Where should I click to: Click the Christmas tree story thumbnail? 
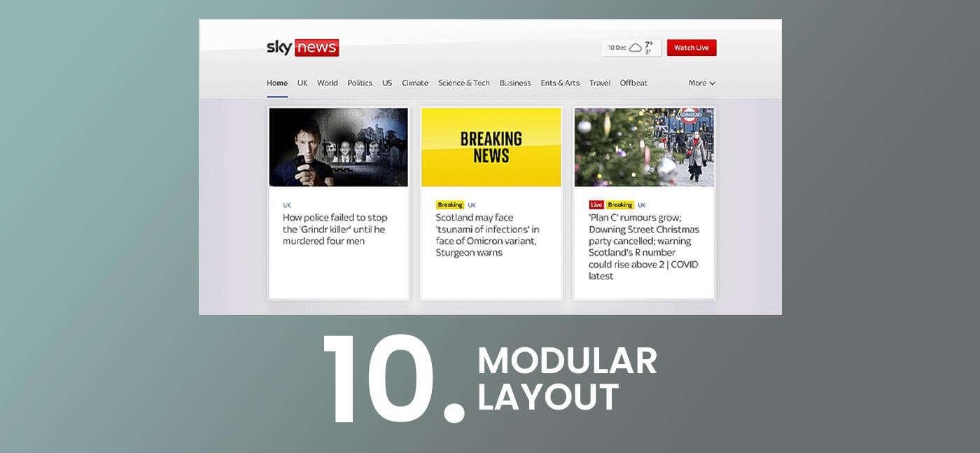coord(643,146)
